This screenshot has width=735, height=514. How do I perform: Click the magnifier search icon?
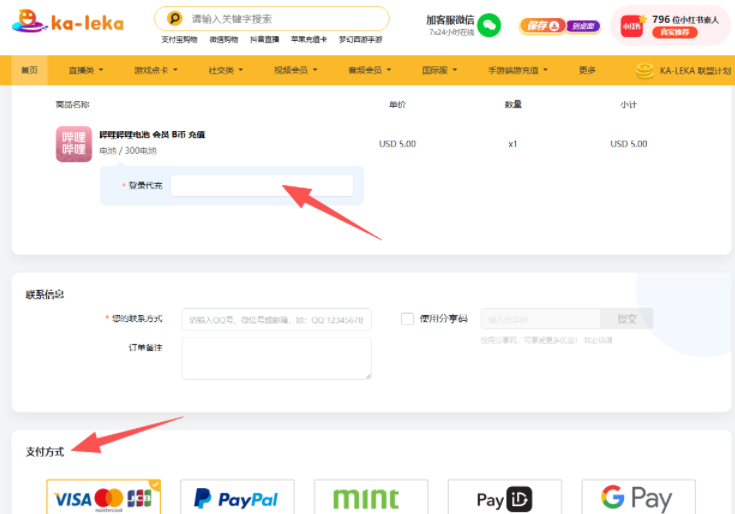(x=174, y=18)
